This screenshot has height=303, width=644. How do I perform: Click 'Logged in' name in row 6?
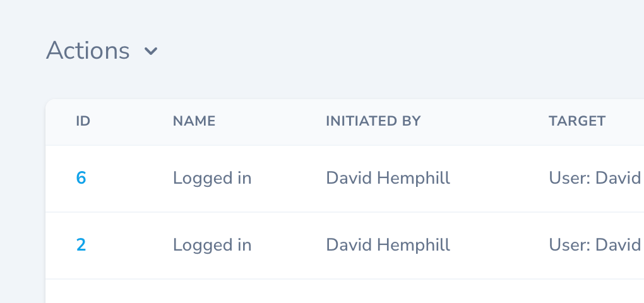212,179
